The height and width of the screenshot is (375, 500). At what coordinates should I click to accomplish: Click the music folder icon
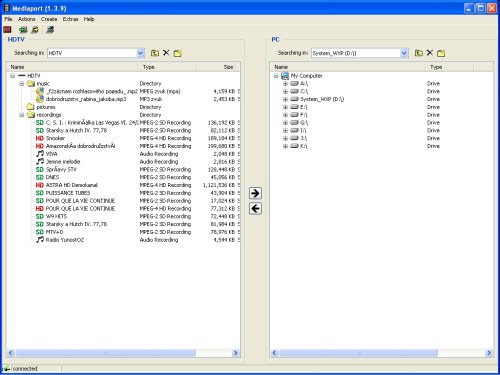[31, 83]
